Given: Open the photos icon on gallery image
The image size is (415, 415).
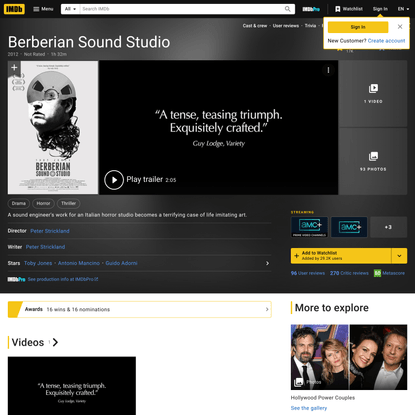Looking at the screenshot, I should (x=298, y=382).
